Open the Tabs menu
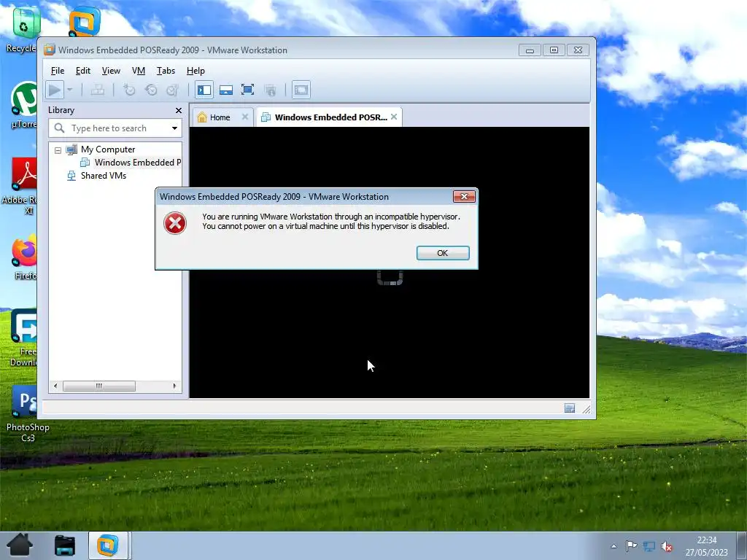 coord(166,71)
